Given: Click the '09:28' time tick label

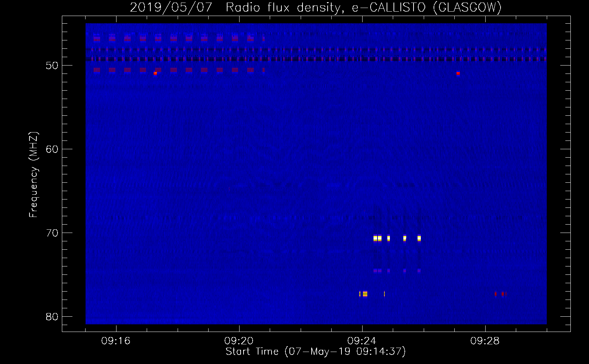Looking at the screenshot, I should (485, 341).
